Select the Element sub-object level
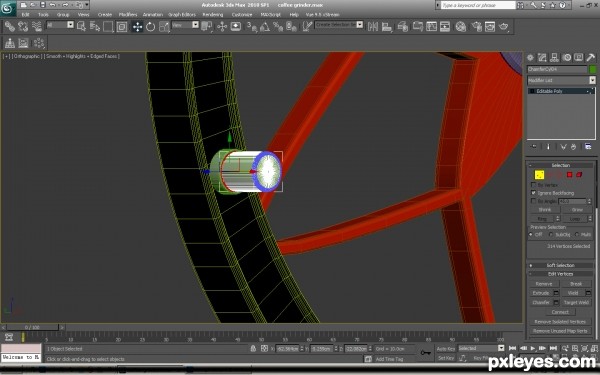Image resolution: width=600 pixels, height=375 pixels. tap(579, 175)
